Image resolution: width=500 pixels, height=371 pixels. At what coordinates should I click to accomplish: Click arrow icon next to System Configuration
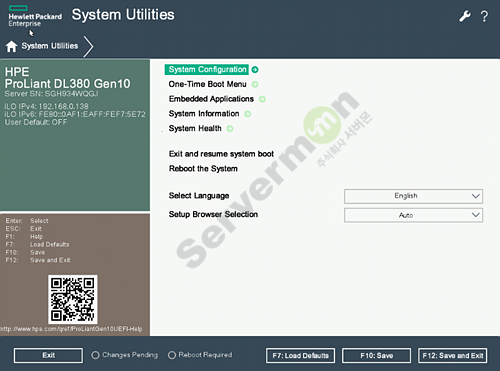click(255, 70)
